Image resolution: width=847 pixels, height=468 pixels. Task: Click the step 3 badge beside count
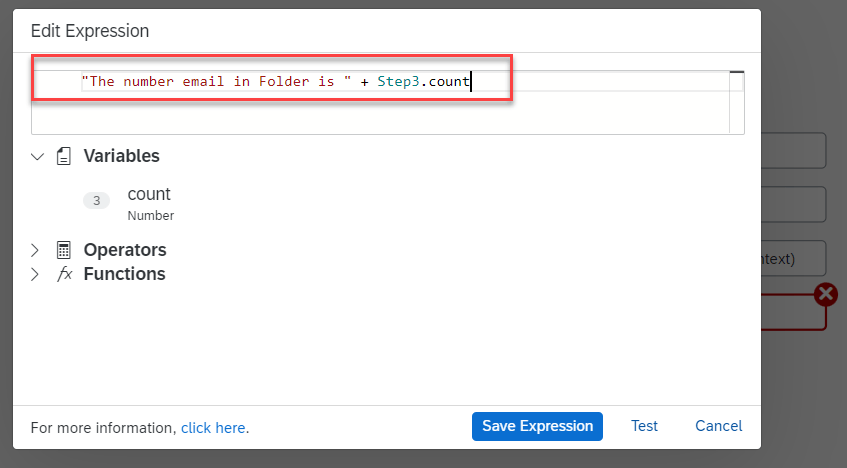[96, 201]
